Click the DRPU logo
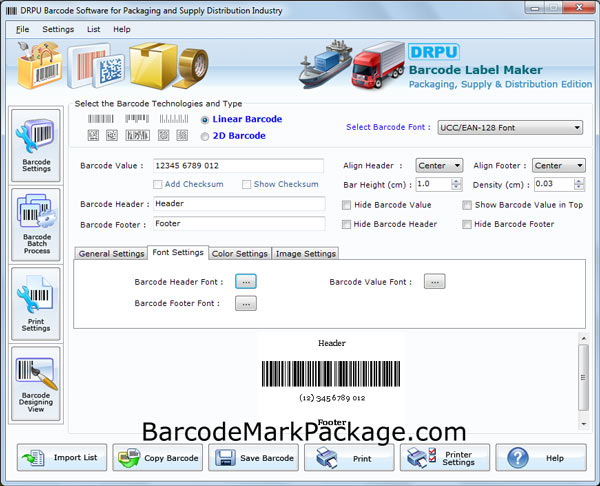This screenshot has height=486, width=600. 434,52
